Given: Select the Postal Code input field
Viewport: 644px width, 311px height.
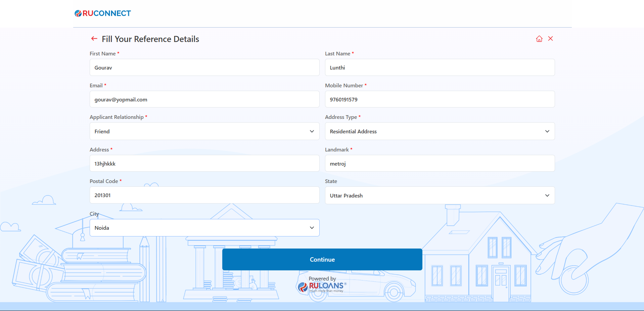Looking at the screenshot, I should click(204, 195).
